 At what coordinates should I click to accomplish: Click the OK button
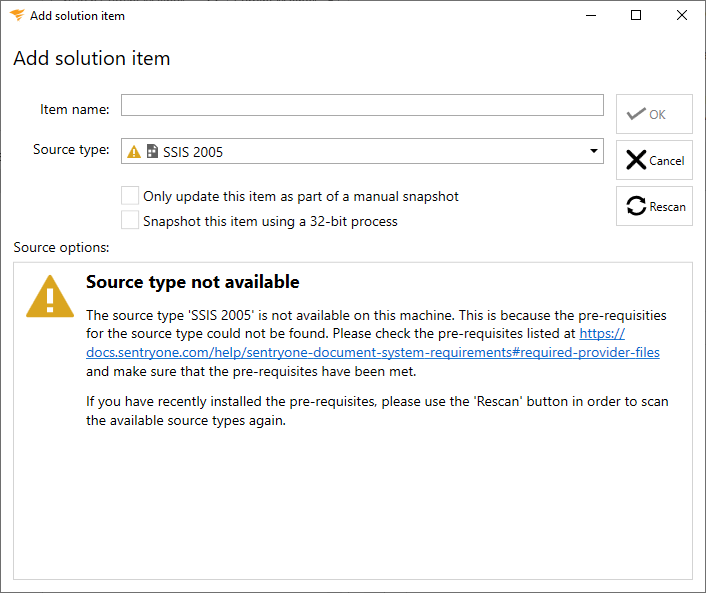(654, 114)
